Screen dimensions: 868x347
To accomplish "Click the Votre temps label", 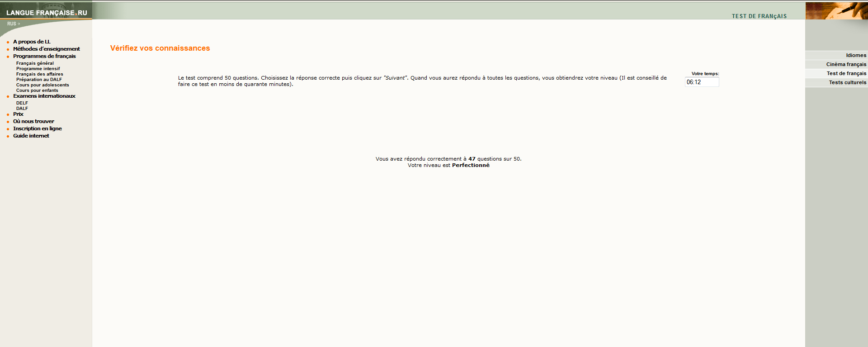I will [x=705, y=74].
